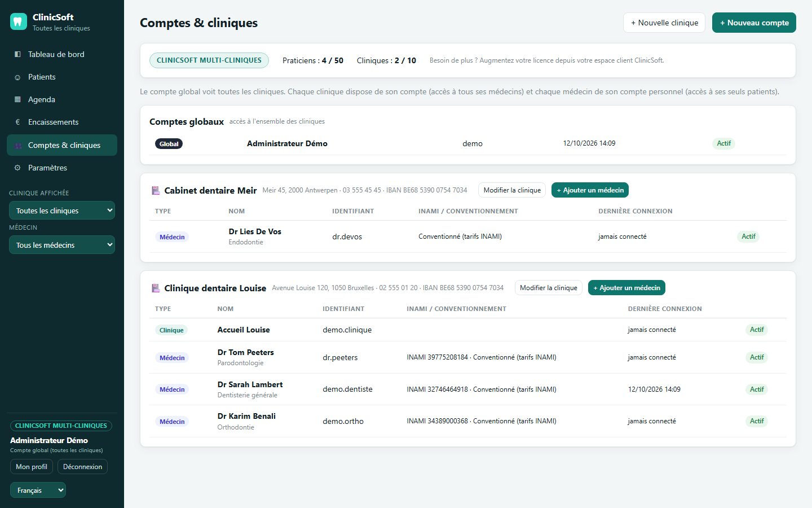The image size is (812, 508).
Task: Select the Dr Sarah Lambert row
Action: [x=468, y=389]
